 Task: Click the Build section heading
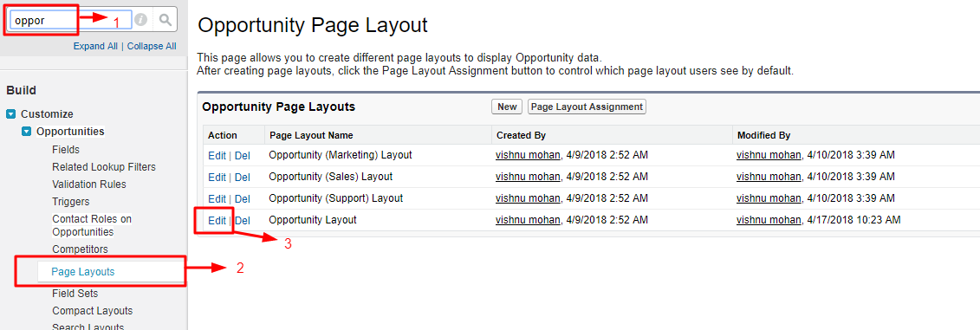pyautogui.click(x=22, y=91)
